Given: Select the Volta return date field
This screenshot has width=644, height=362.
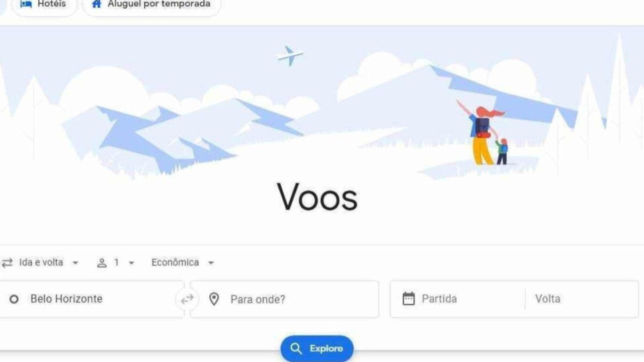Looking at the screenshot, I should [x=582, y=299].
